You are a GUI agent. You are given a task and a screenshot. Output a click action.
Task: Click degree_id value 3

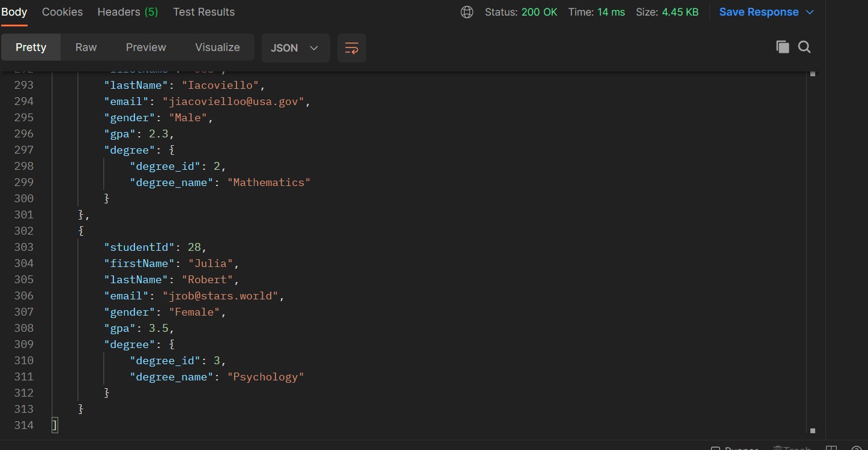tap(217, 361)
